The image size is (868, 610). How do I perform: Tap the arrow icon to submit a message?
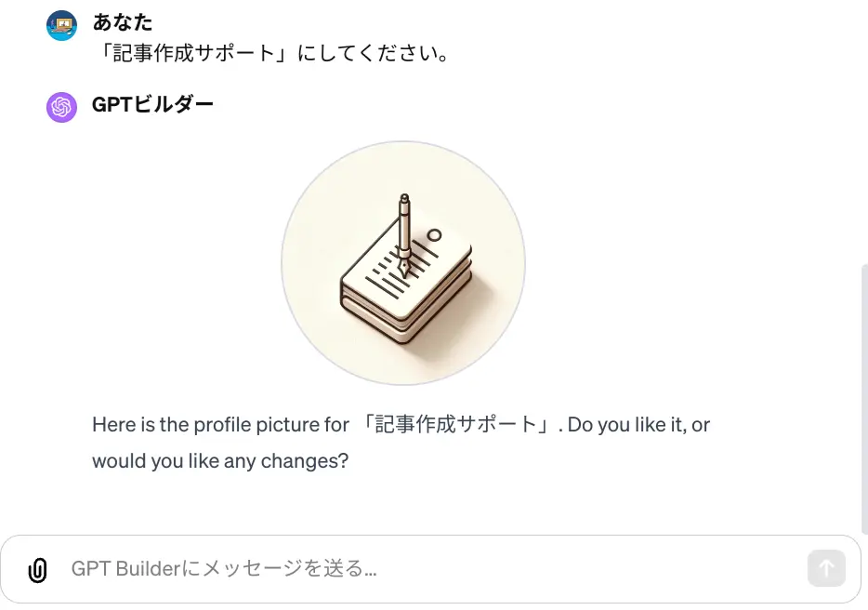coord(825,567)
